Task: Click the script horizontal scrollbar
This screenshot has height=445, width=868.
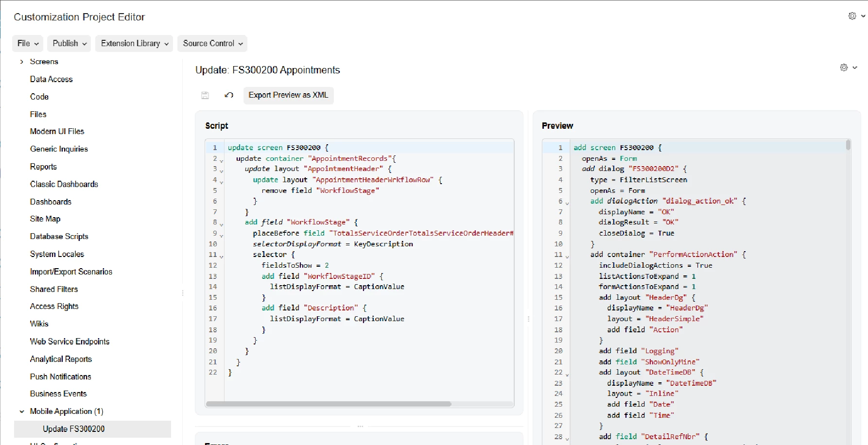Action: tap(329, 404)
